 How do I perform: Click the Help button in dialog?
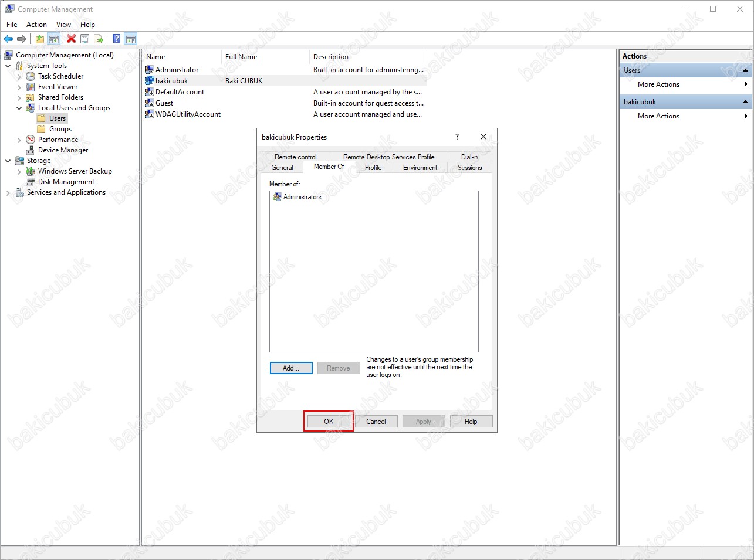click(x=471, y=422)
